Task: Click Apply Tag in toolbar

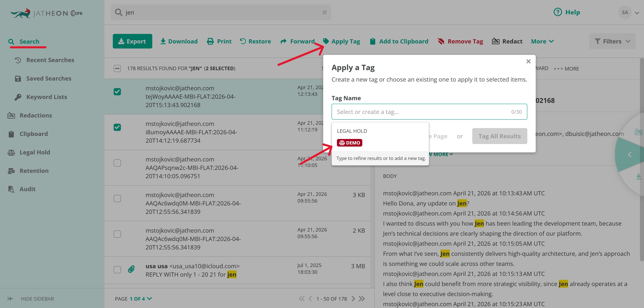Action: tap(341, 41)
